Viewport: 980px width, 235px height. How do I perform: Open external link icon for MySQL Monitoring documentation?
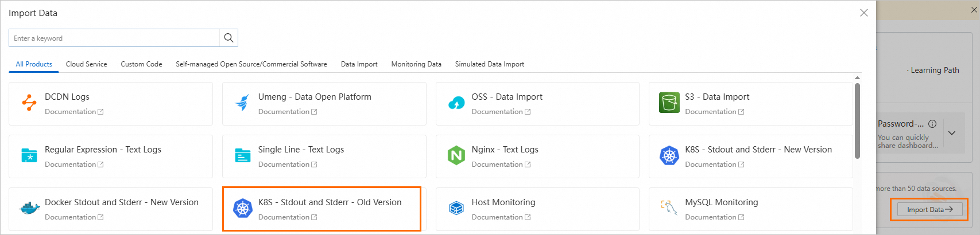pyautogui.click(x=741, y=217)
